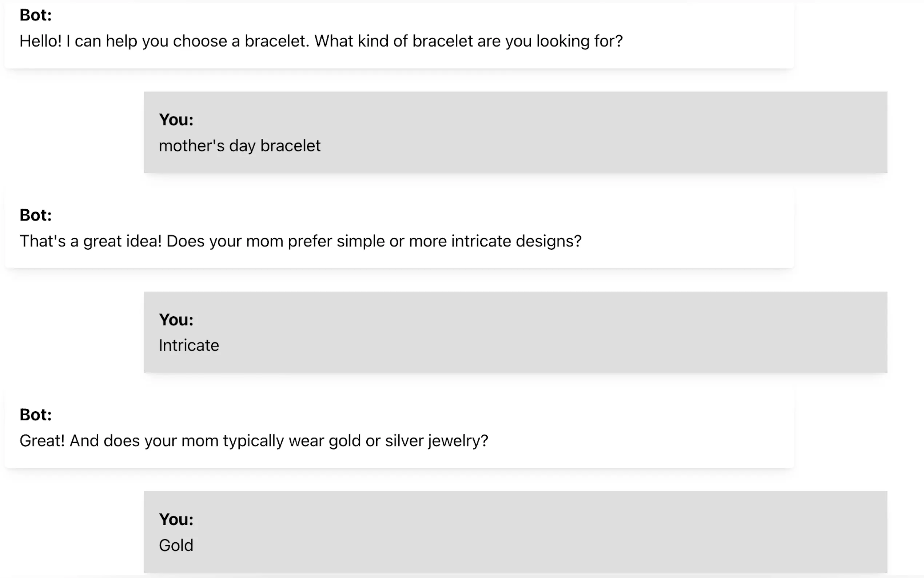Image resolution: width=924 pixels, height=578 pixels.
Task: Click the word "Great!" in the jewelry question
Action: tap(42, 441)
